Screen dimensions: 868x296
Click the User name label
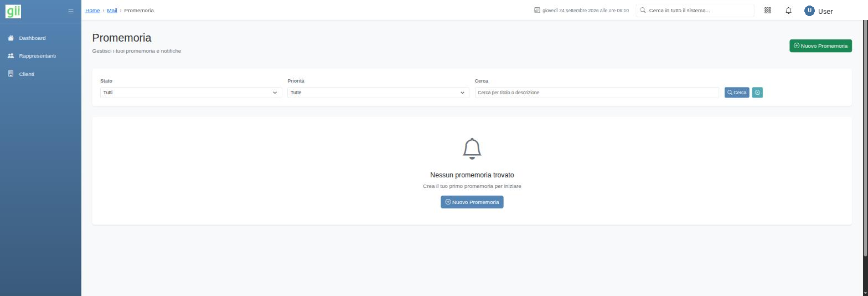point(825,11)
